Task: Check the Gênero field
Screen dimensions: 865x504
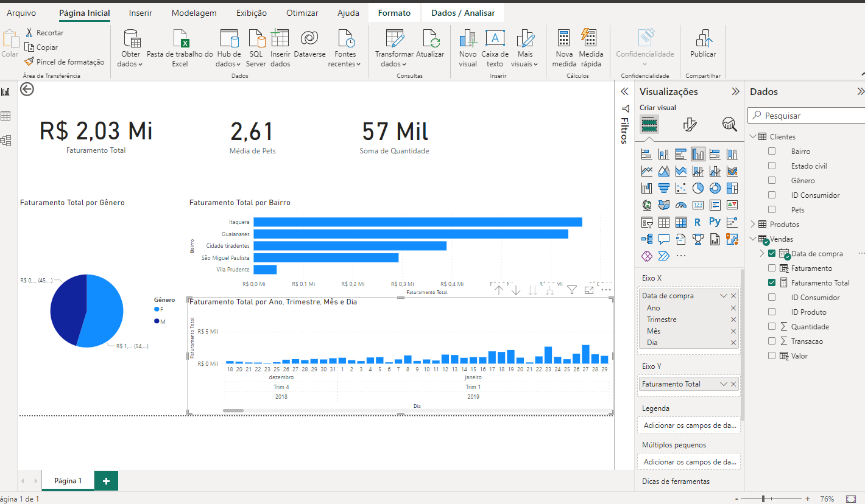Action: tap(772, 180)
